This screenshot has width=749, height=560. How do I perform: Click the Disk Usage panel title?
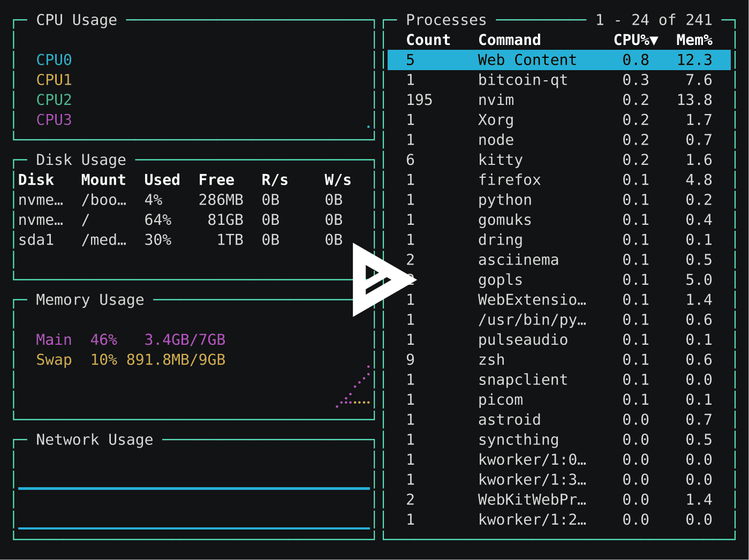coord(81,160)
